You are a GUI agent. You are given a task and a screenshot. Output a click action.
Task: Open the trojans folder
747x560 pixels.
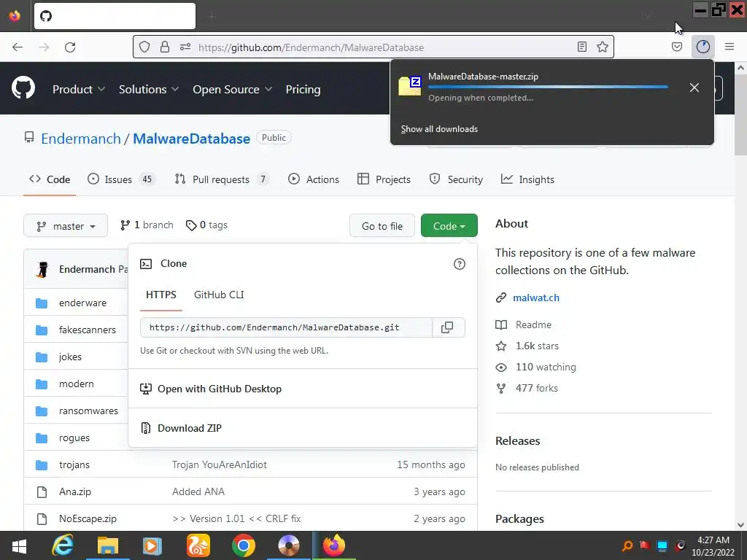click(x=74, y=464)
